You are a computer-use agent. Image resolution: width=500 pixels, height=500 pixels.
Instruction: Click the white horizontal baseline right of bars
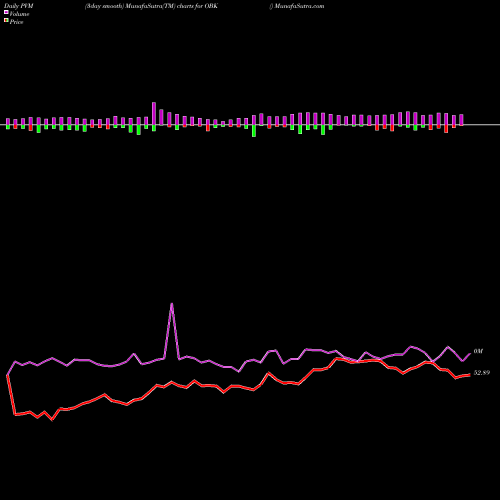[482, 125]
